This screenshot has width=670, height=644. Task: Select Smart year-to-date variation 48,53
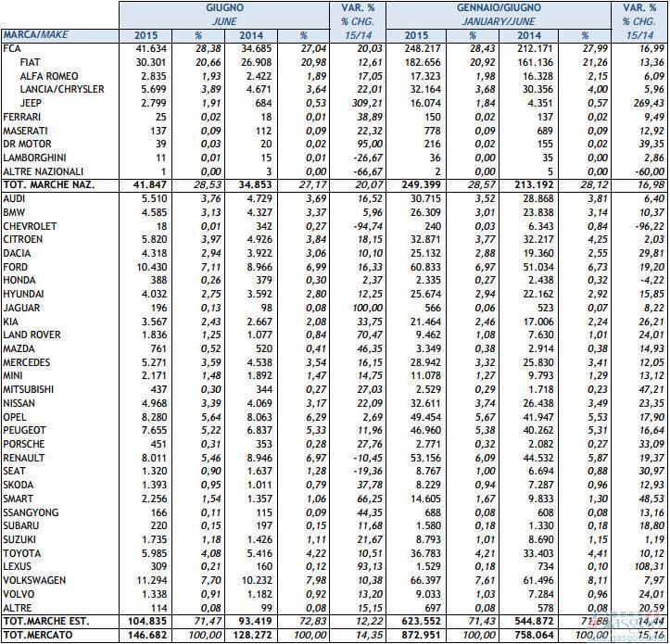pos(651,499)
